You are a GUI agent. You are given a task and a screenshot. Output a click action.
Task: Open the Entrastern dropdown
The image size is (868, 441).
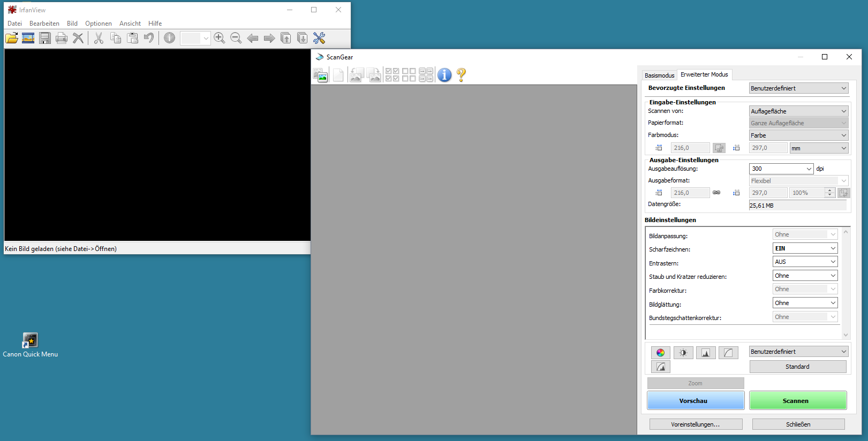point(805,262)
